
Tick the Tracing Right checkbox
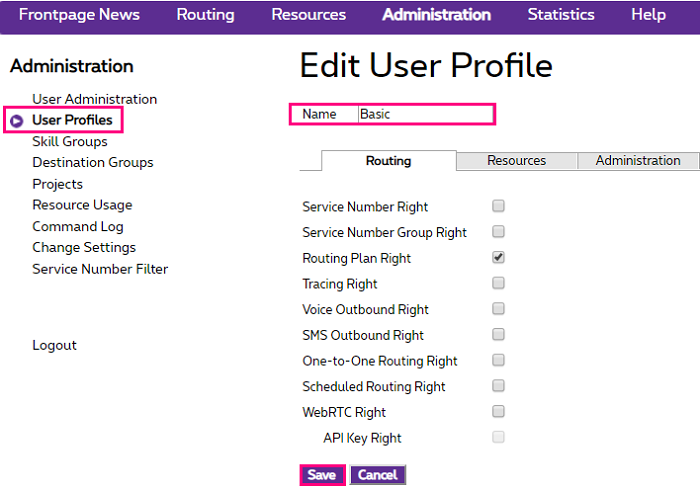[x=498, y=284]
